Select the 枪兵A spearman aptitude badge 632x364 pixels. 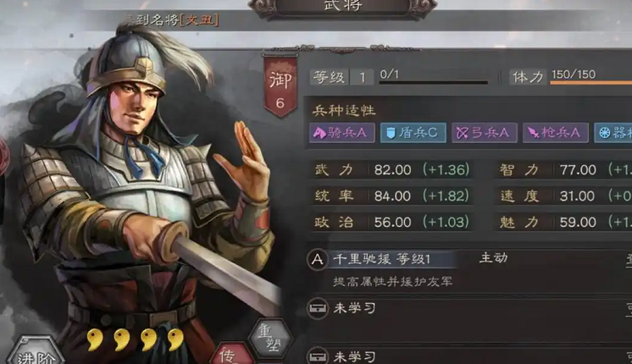pyautogui.click(x=556, y=132)
